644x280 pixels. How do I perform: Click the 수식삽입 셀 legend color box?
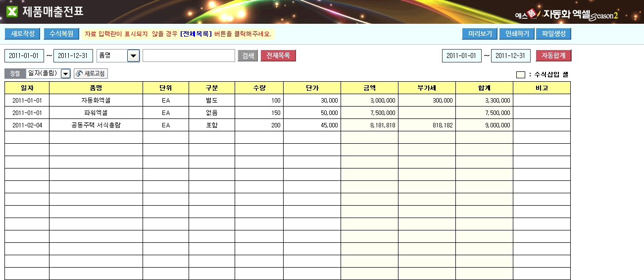coord(521,75)
